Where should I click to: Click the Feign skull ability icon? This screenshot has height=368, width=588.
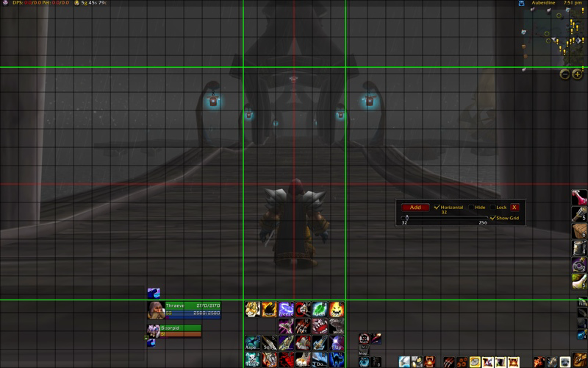[252, 360]
